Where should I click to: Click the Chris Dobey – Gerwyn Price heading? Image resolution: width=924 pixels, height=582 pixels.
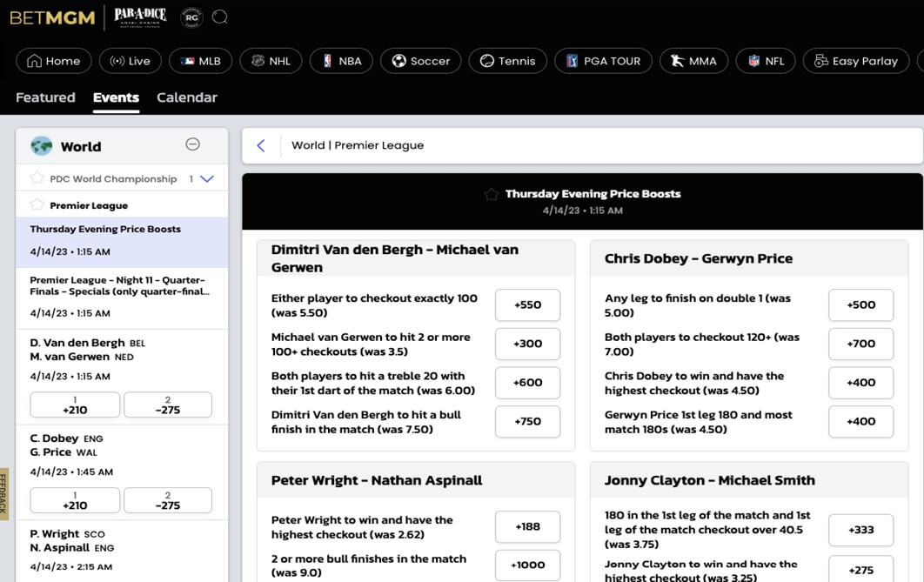pos(699,258)
